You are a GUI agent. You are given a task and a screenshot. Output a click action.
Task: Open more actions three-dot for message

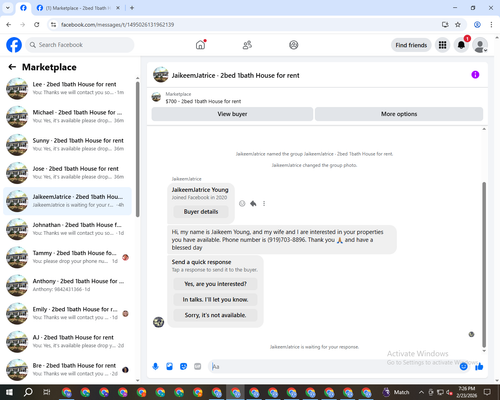tap(264, 203)
